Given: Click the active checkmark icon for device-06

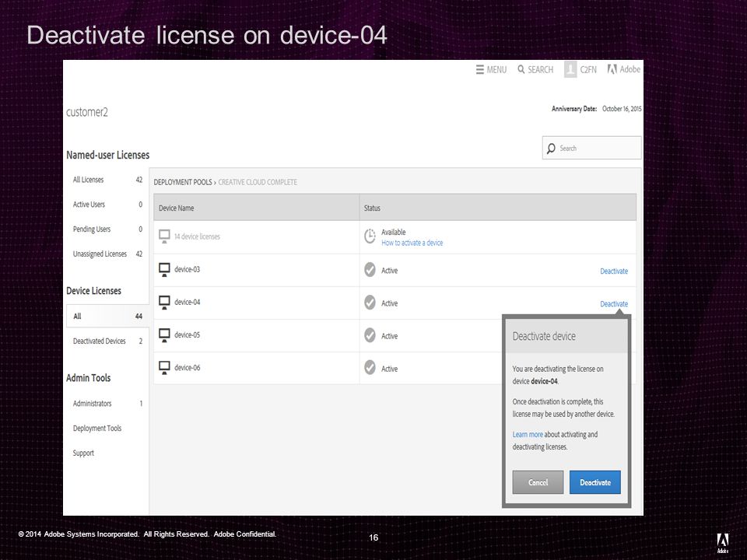Looking at the screenshot, I should click(x=370, y=368).
